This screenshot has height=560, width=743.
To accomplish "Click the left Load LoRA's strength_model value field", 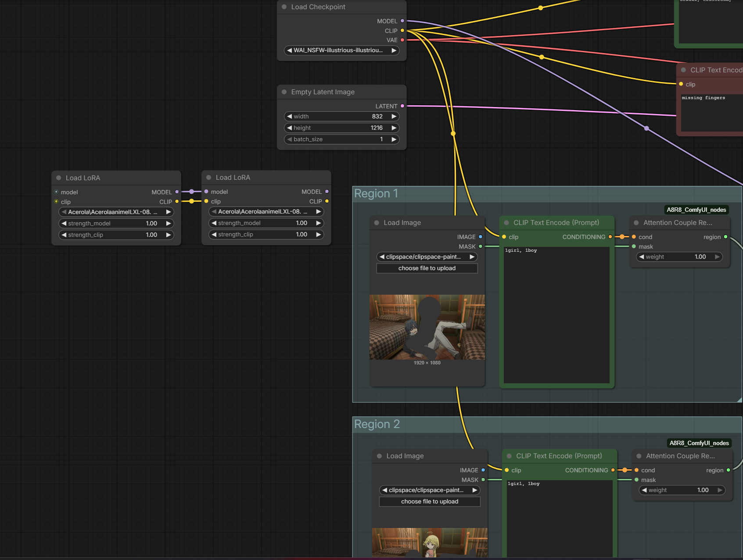I will coord(116,223).
